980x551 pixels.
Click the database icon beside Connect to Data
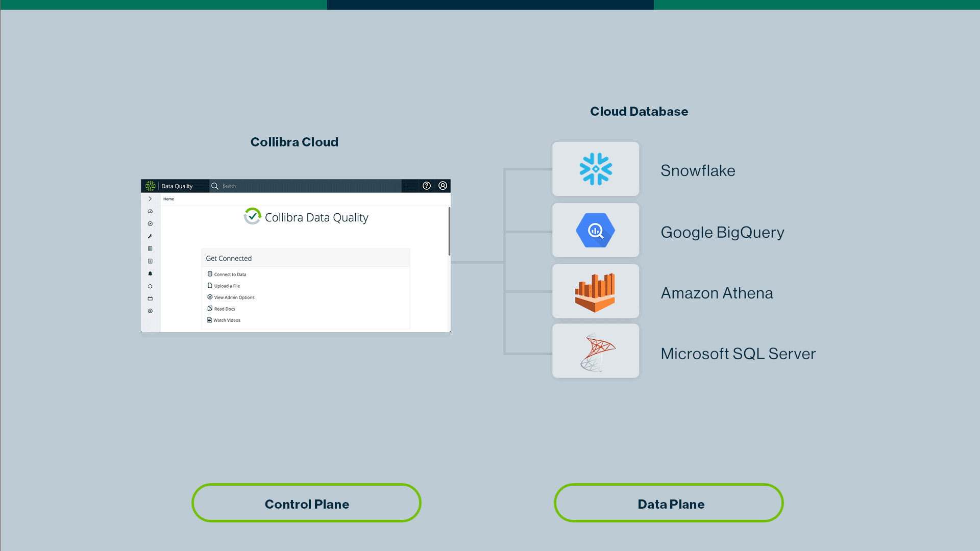tap(210, 274)
